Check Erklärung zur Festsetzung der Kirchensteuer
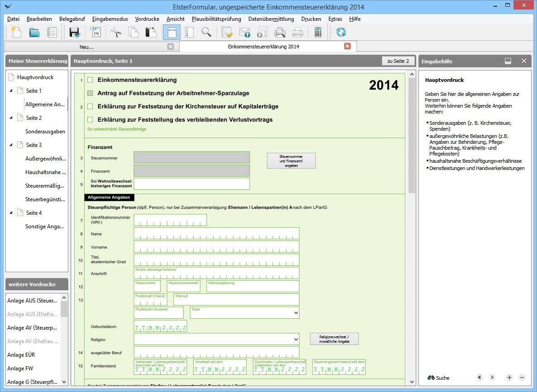This screenshot has width=537, height=392. pos(90,106)
